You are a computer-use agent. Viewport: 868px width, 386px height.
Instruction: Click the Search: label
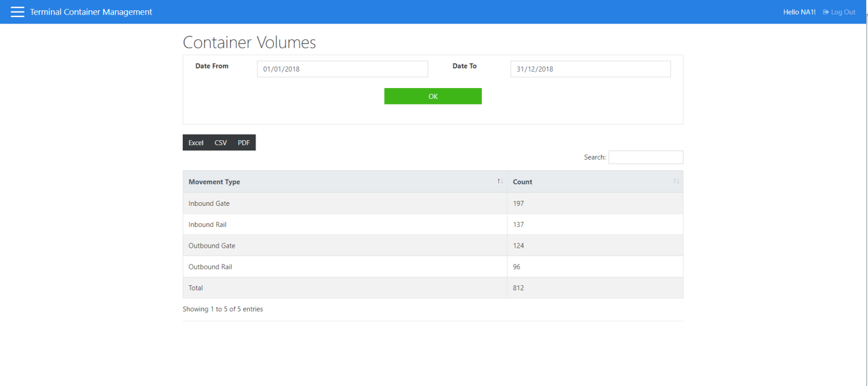595,157
